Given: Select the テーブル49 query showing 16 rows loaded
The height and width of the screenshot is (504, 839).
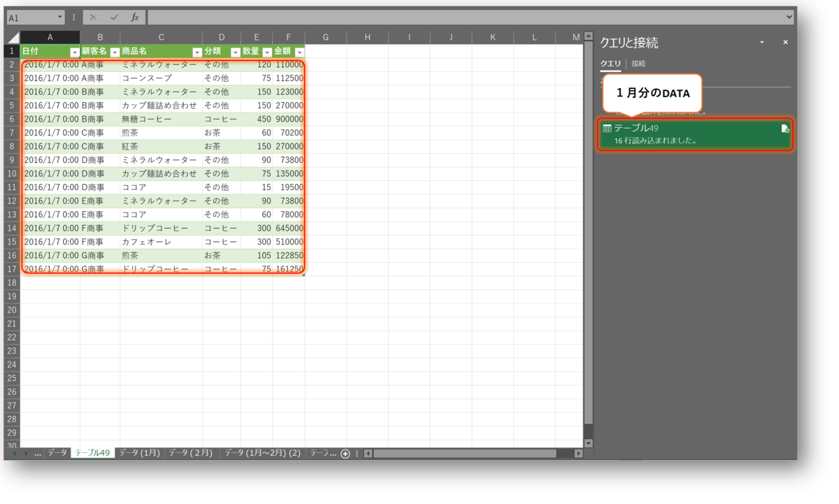Looking at the screenshot, I should click(671, 133).
